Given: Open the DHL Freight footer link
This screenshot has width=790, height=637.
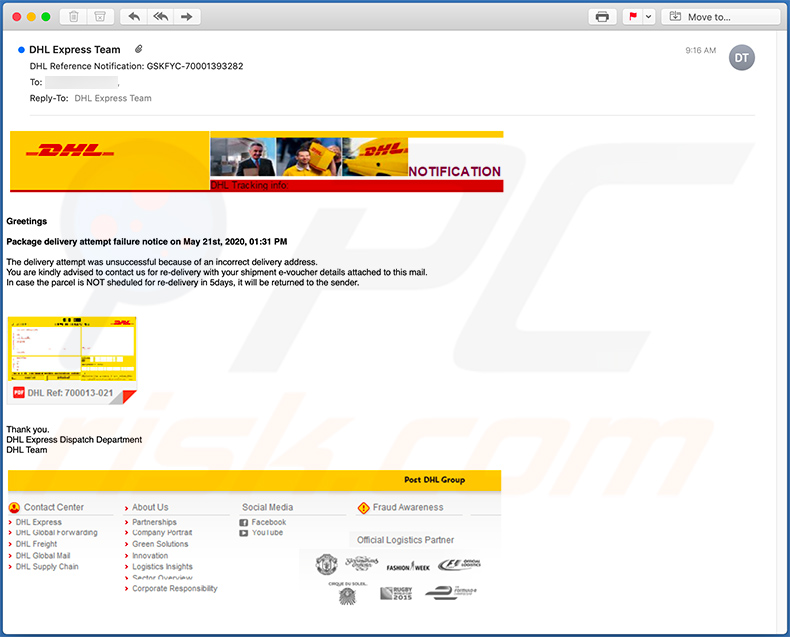Looking at the screenshot, I should click(36, 544).
